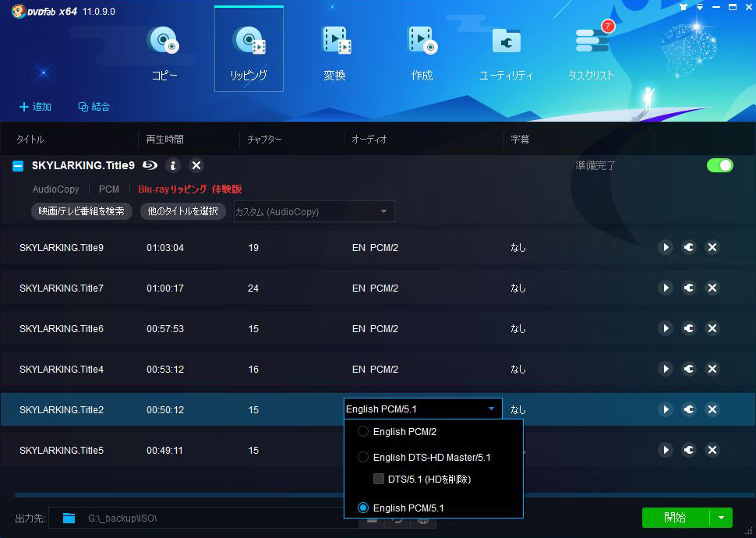Click なし subtitle of Title9 row
The height and width of the screenshot is (538, 756).
point(518,247)
